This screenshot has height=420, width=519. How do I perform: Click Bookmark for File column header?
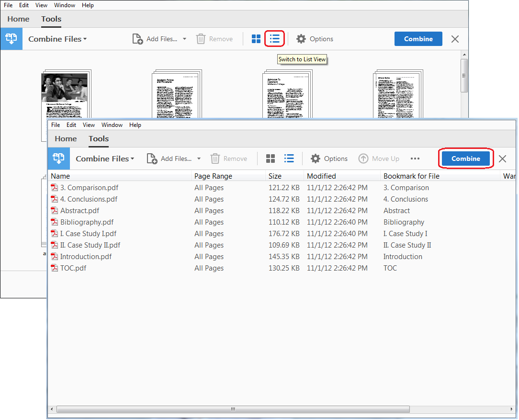coord(440,176)
